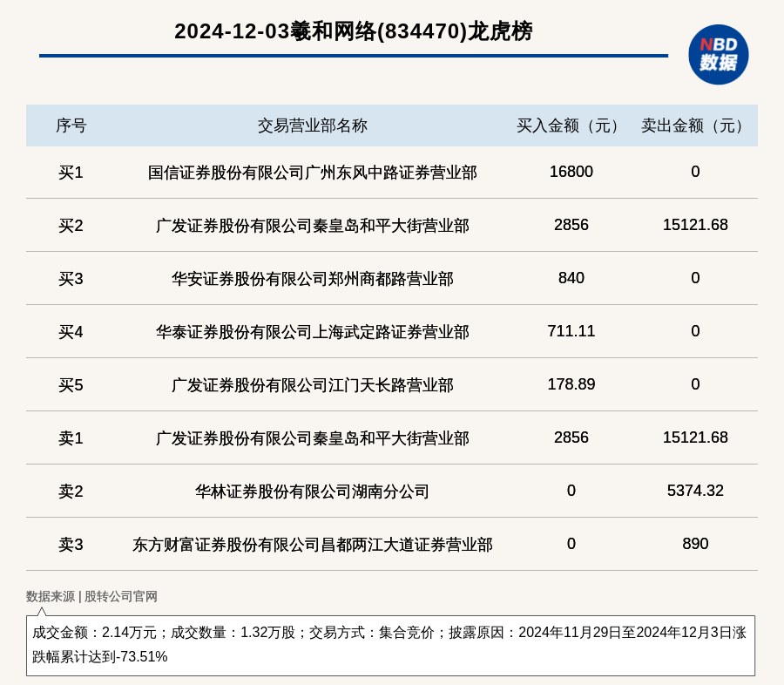Image resolution: width=784 pixels, height=685 pixels.
Task: Click the 交易营业部名称 column header
Action: [313, 125]
